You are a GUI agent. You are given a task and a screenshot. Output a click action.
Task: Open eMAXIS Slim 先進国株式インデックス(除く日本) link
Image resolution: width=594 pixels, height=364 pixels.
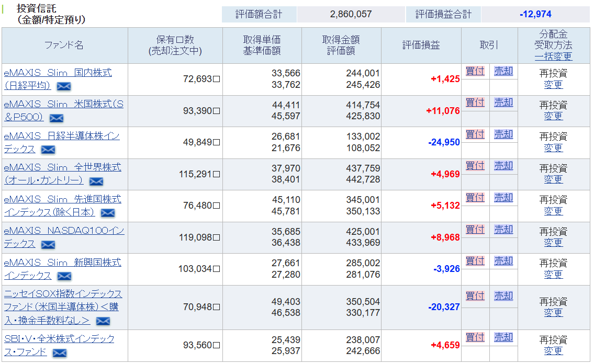point(62,206)
